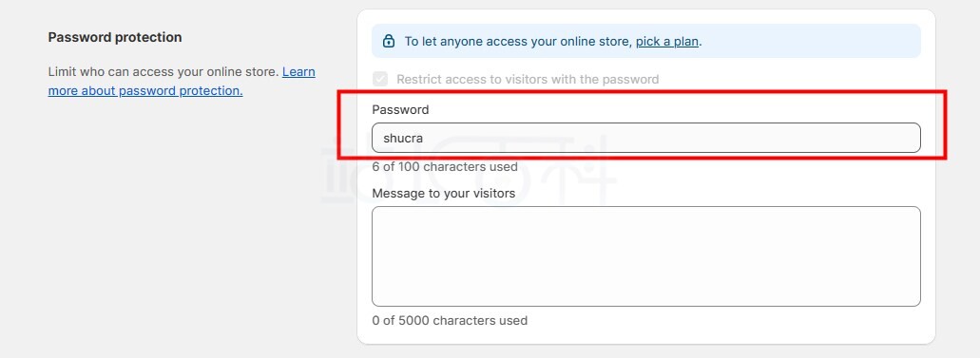Select the shucra text in password box

(x=403, y=138)
